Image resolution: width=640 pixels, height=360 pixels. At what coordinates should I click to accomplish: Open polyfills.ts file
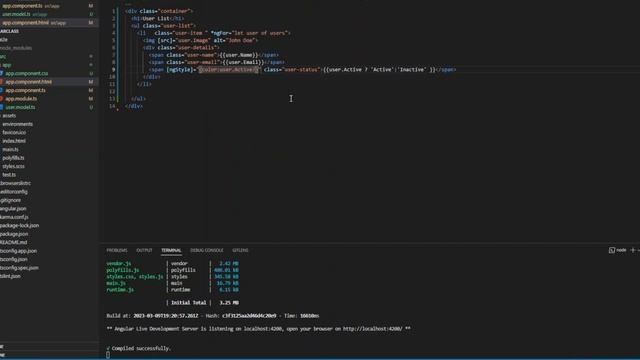[x=13, y=158]
